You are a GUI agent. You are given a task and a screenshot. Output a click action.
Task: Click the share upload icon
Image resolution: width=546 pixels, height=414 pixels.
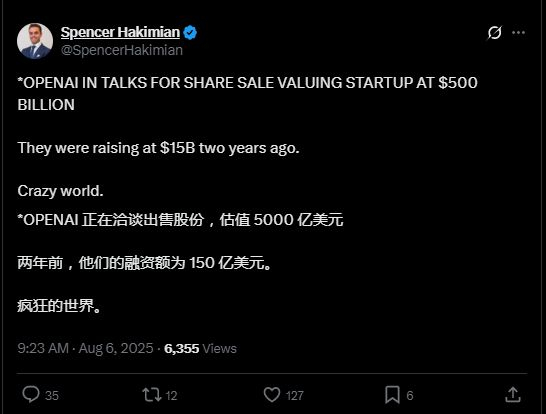513,395
